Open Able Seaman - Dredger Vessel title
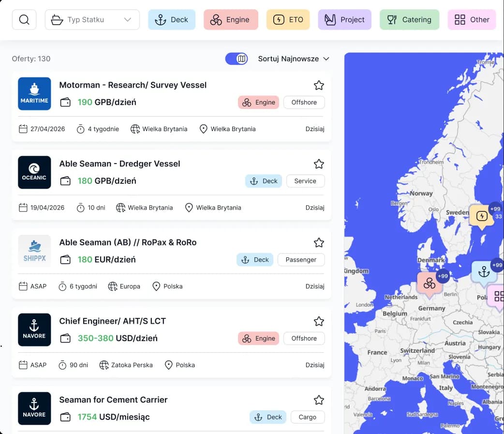The height and width of the screenshot is (434, 504). tap(119, 164)
